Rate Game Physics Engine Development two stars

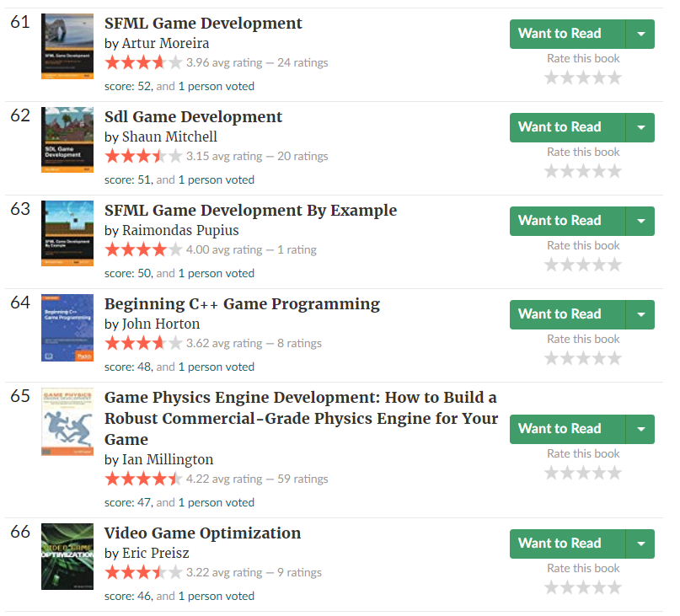(x=567, y=473)
